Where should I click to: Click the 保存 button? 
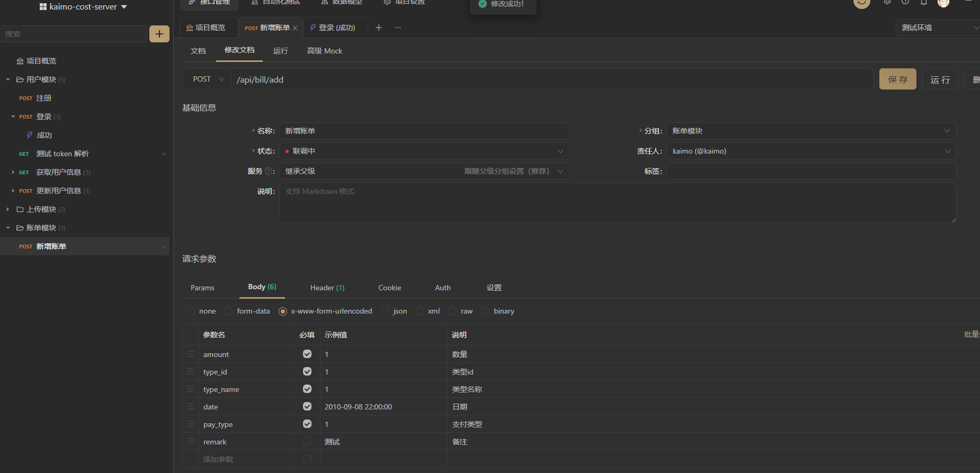(x=898, y=79)
